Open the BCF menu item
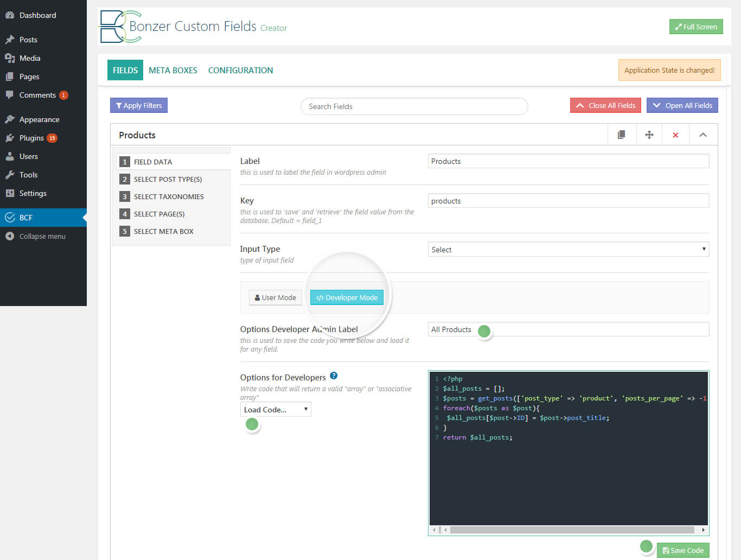 (43, 218)
